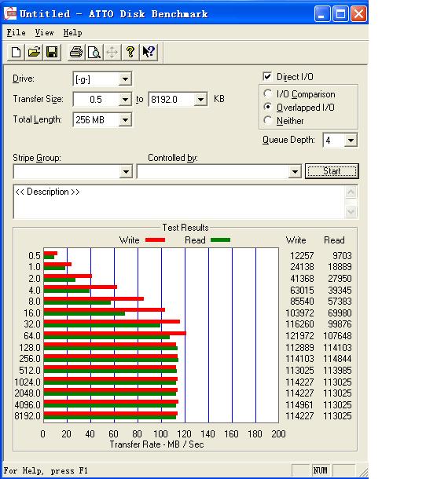This screenshot has width=448, height=479.
Task: Open the Total Length dropdown
Action: (125, 119)
